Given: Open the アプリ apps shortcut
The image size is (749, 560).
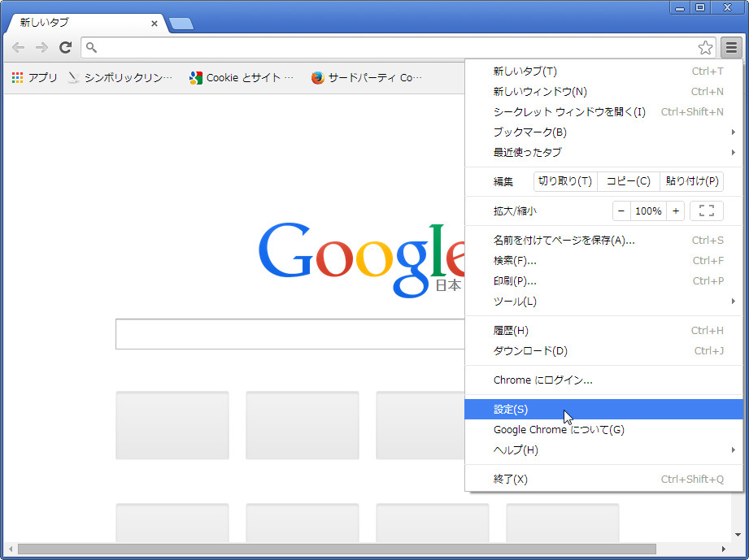Looking at the screenshot, I should tap(34, 77).
